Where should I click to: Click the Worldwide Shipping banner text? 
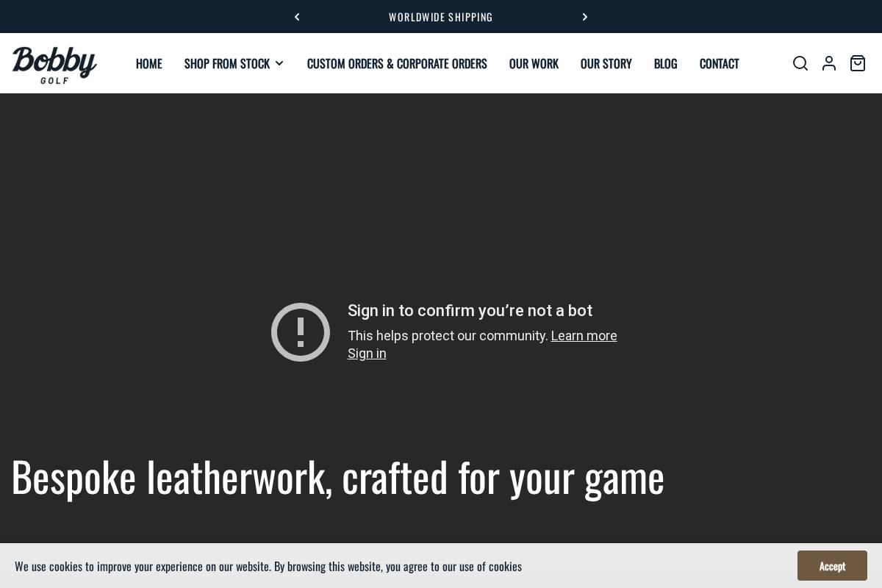(441, 16)
